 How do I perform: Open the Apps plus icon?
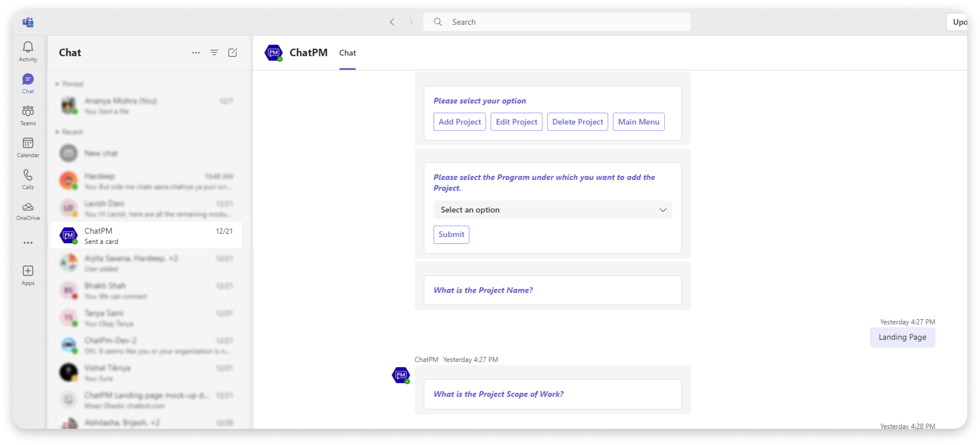pyautogui.click(x=28, y=275)
